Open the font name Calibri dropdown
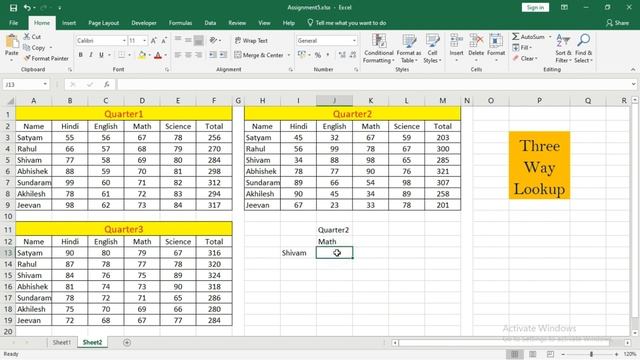The image size is (640, 360). point(124,41)
